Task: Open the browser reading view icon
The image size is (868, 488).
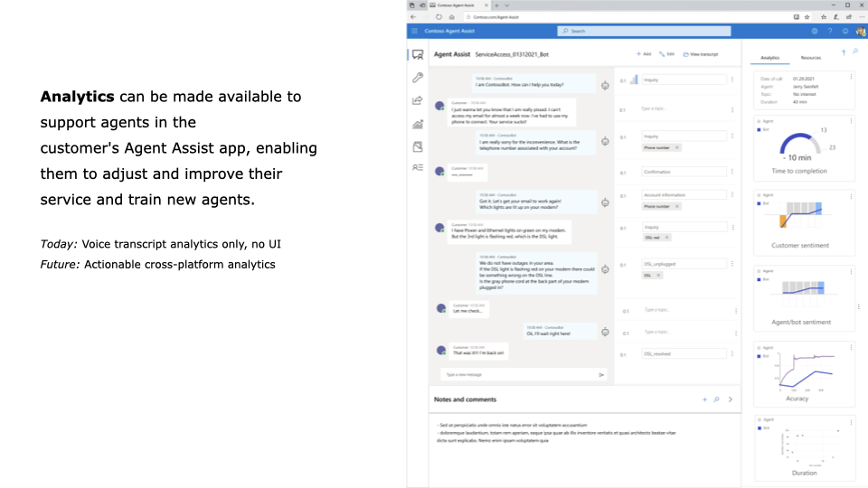Action: [796, 17]
